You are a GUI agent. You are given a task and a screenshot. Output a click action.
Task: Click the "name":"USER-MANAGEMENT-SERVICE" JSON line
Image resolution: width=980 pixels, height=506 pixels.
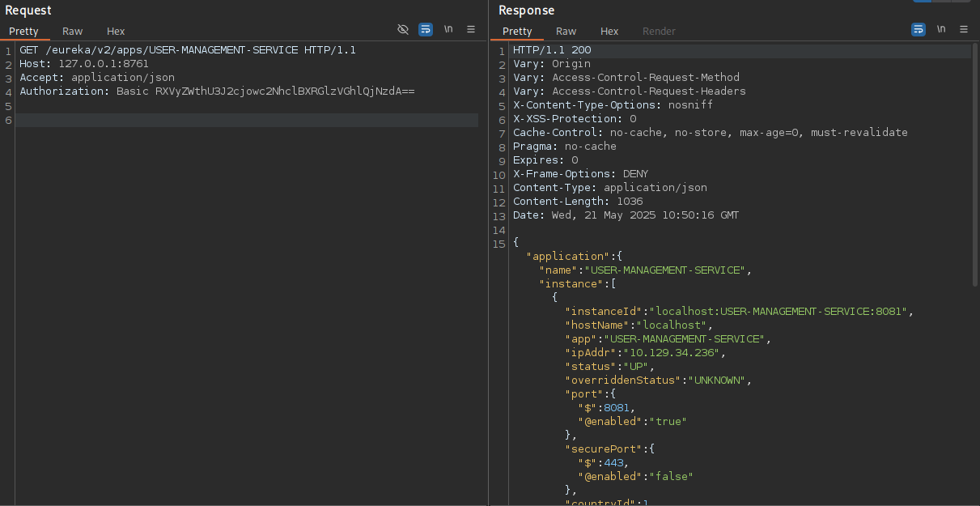pos(646,270)
